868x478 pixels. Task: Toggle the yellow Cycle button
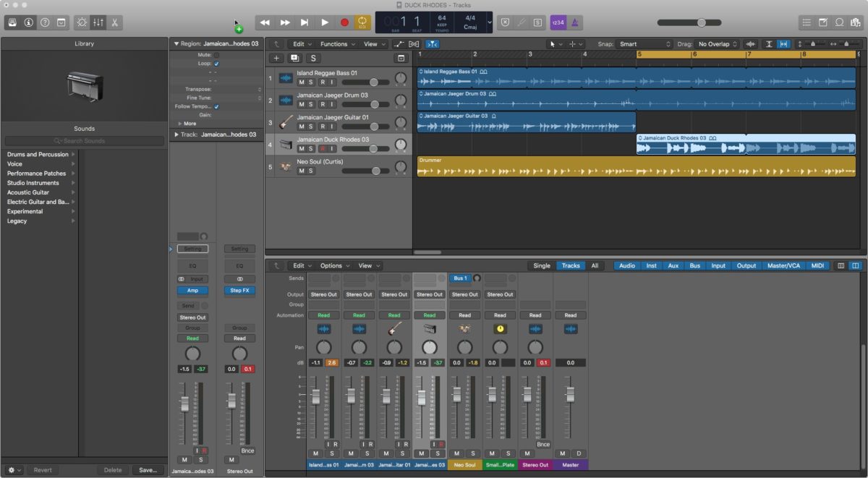pyautogui.click(x=363, y=22)
